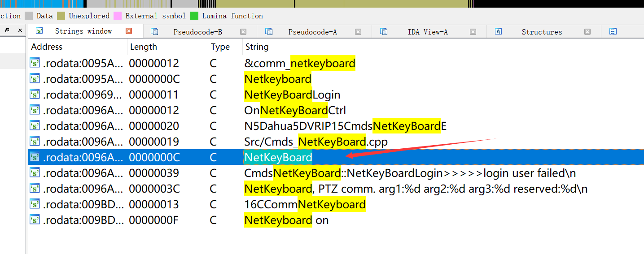The image size is (644, 254).
Task: Sort strings by the Address column header
Action: click(x=47, y=47)
